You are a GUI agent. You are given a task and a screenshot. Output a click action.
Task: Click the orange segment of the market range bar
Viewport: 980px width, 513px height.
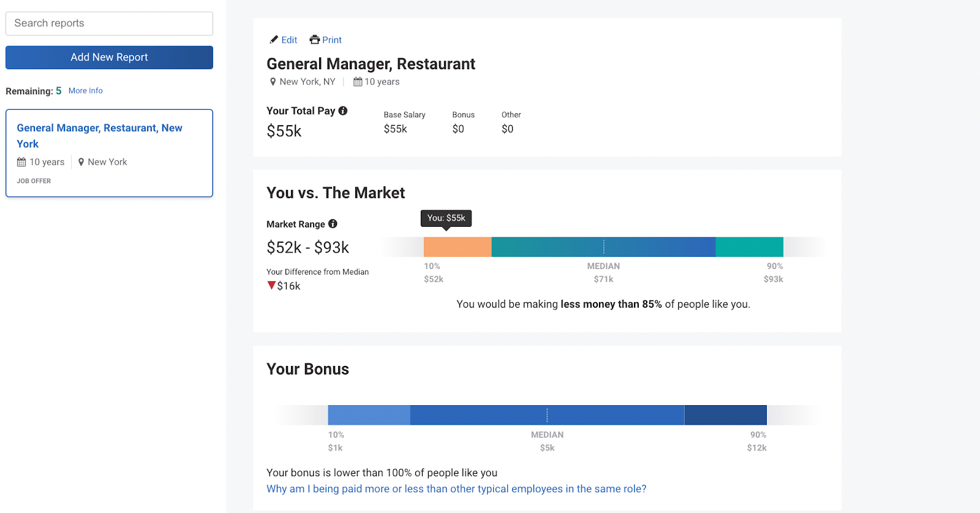456,246
